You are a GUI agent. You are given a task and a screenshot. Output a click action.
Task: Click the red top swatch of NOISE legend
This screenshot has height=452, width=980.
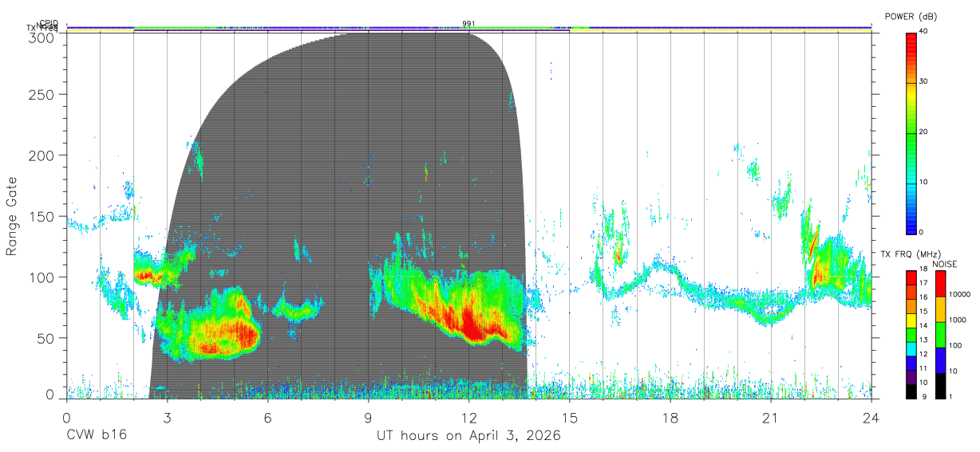pos(939,284)
